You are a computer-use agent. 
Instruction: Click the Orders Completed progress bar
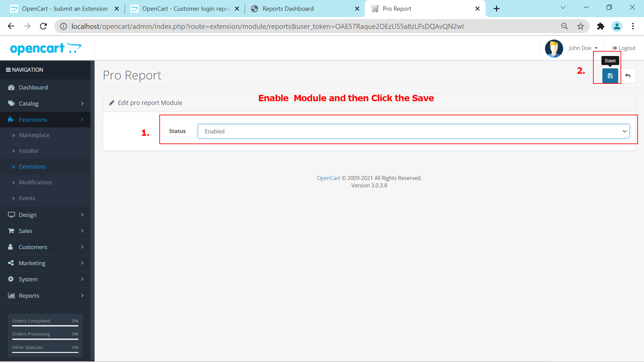coord(45,325)
